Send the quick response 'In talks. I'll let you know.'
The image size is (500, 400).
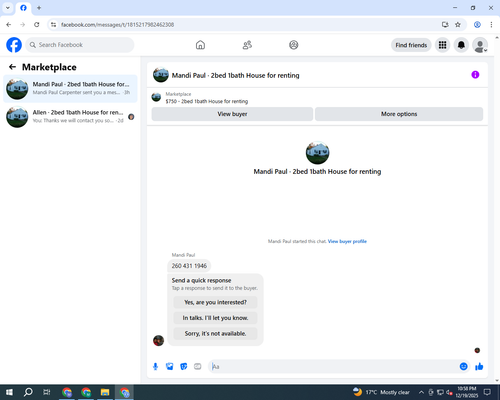pyautogui.click(x=215, y=318)
